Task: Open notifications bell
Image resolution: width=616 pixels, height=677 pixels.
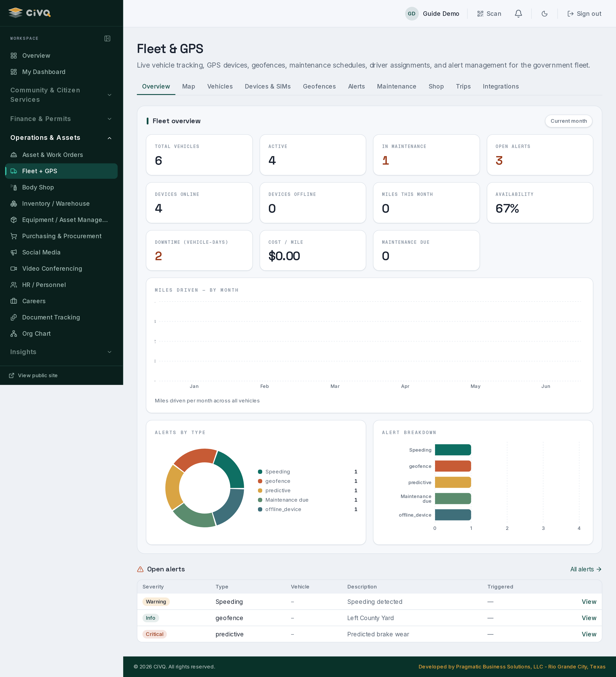Action: tap(518, 14)
